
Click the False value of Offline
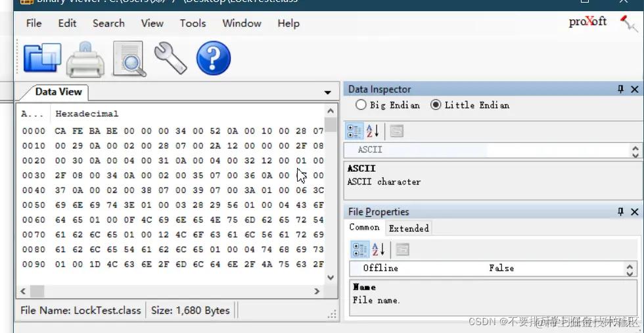coord(501,269)
